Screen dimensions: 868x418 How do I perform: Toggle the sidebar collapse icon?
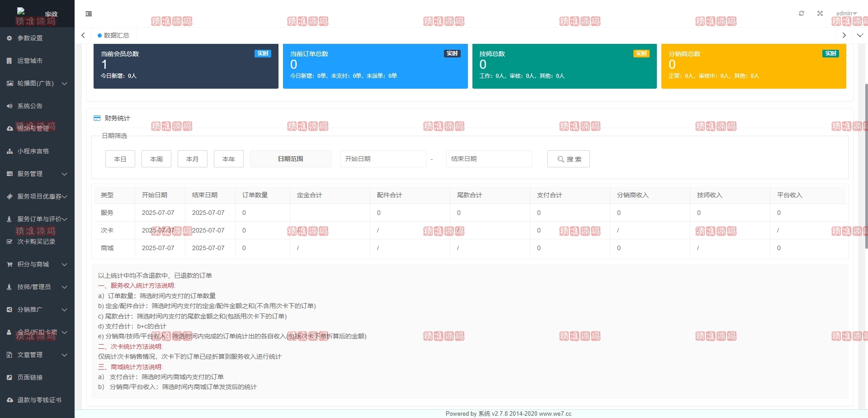[89, 14]
